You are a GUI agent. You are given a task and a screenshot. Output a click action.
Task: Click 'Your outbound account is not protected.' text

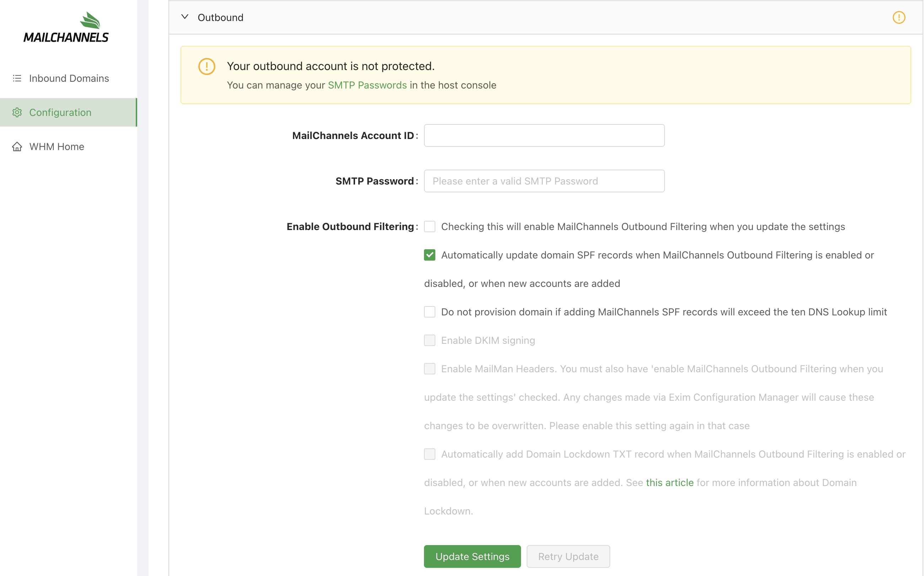coord(331,66)
